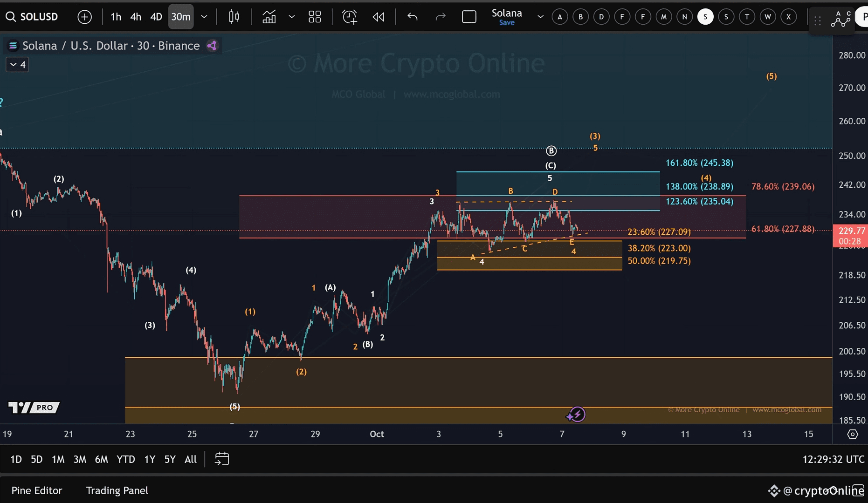Create an alert with the clock icon
This screenshot has width=868, height=503.
(349, 17)
